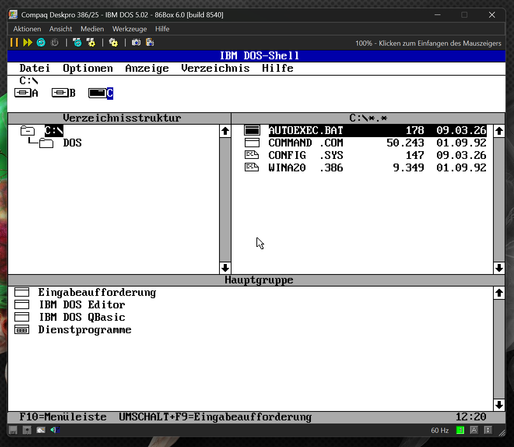The width and height of the screenshot is (514, 447).
Task: Open the Werkzeuge menu
Action: click(129, 29)
